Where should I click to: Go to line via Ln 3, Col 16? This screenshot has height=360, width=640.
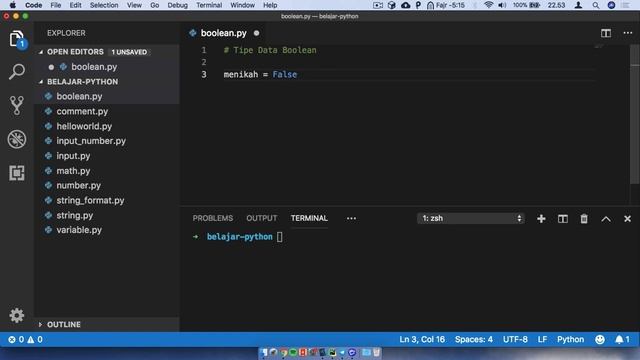[x=422, y=339]
